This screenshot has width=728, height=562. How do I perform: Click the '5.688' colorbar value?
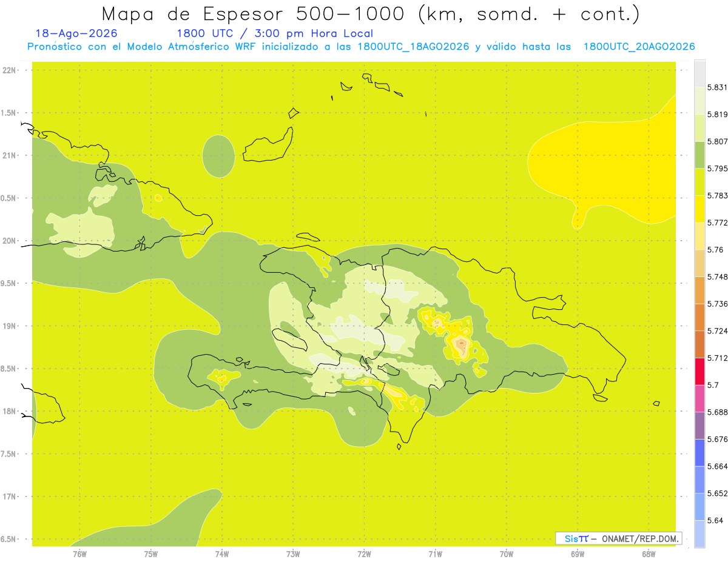coord(718,412)
